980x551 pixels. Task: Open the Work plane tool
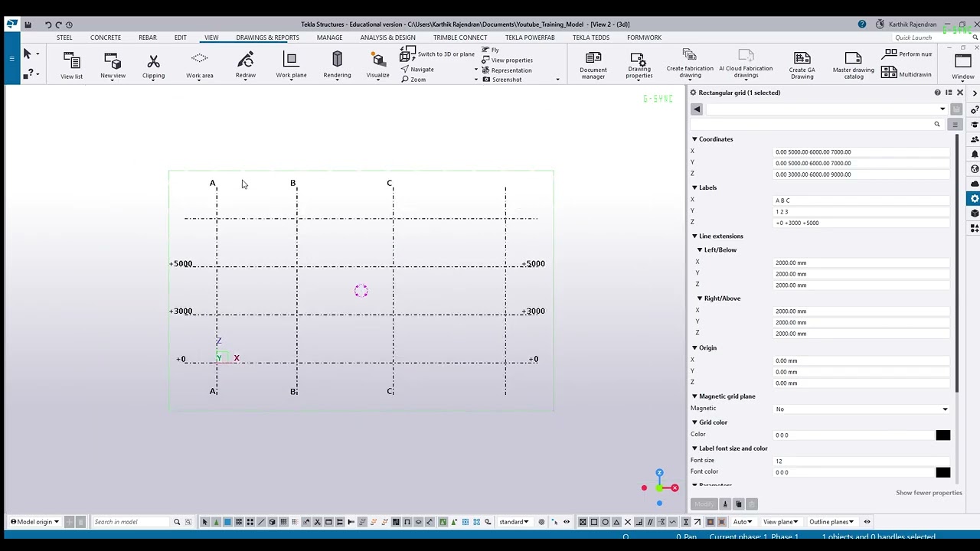coord(291,64)
